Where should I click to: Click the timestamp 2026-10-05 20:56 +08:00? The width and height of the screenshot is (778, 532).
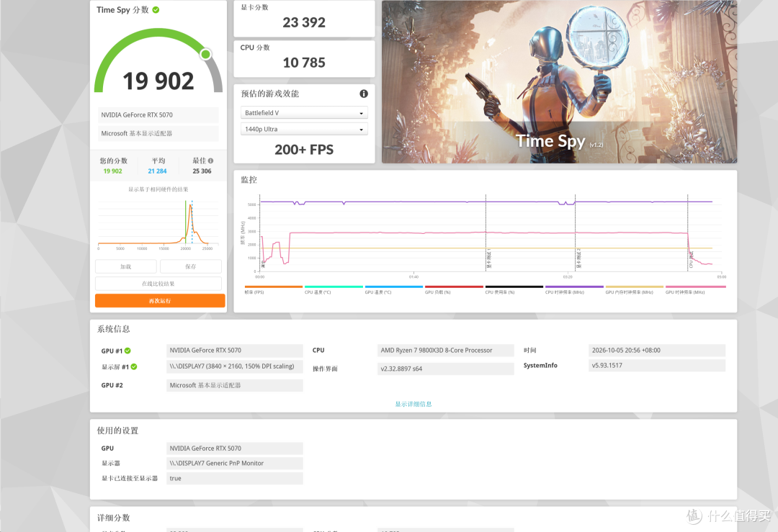click(x=657, y=351)
